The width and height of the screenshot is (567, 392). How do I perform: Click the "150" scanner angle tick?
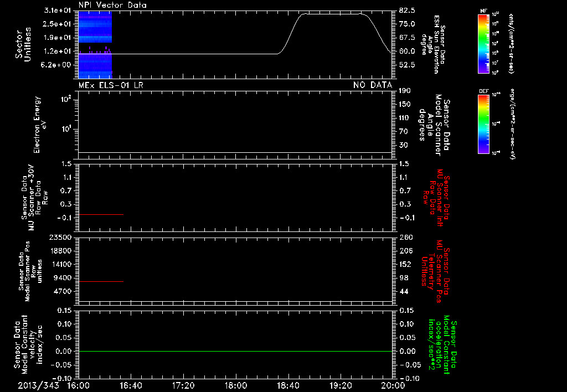(x=405, y=105)
